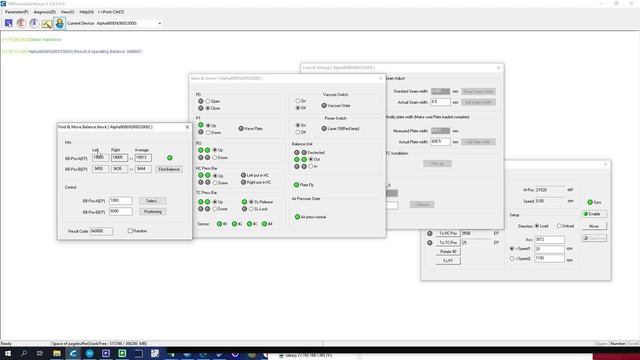Screen dimensions: 640x360
Task: Click the Actual Plate width field
Action: 440,142
